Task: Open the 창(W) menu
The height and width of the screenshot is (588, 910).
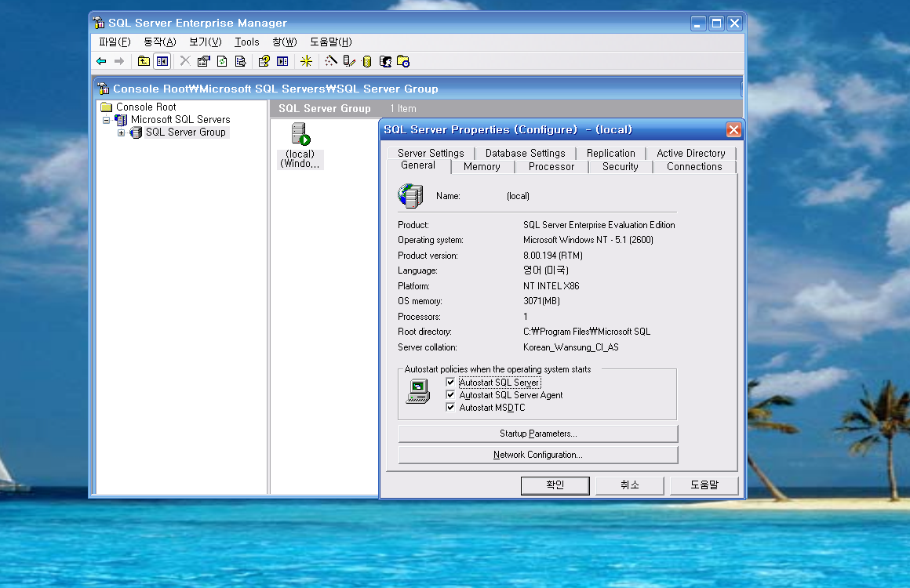Action: click(284, 42)
